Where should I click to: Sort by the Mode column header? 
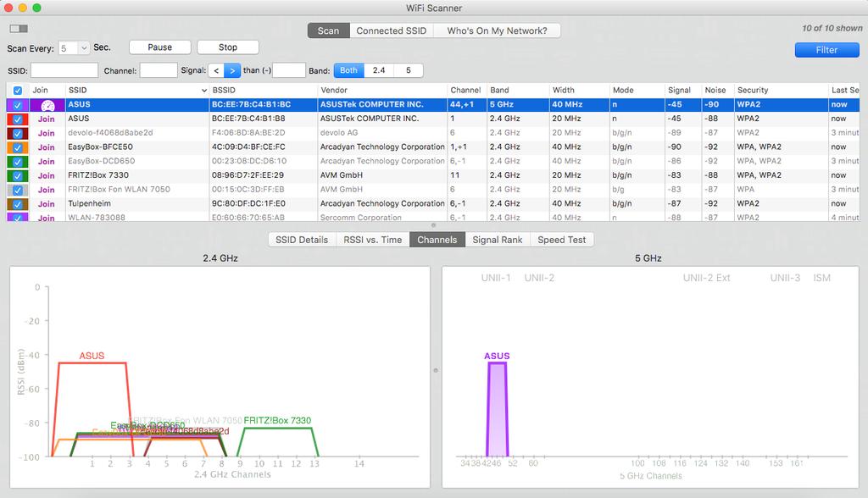(x=637, y=90)
